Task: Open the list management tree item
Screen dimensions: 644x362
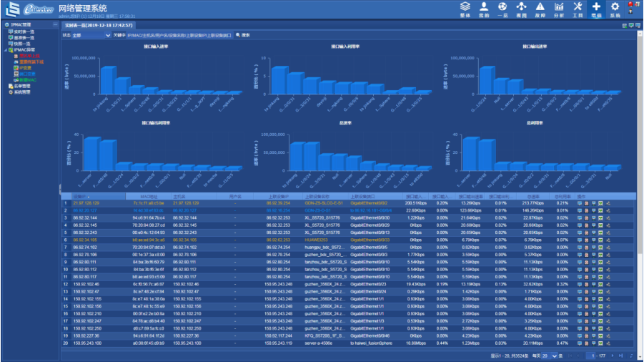Action: pos(19,87)
